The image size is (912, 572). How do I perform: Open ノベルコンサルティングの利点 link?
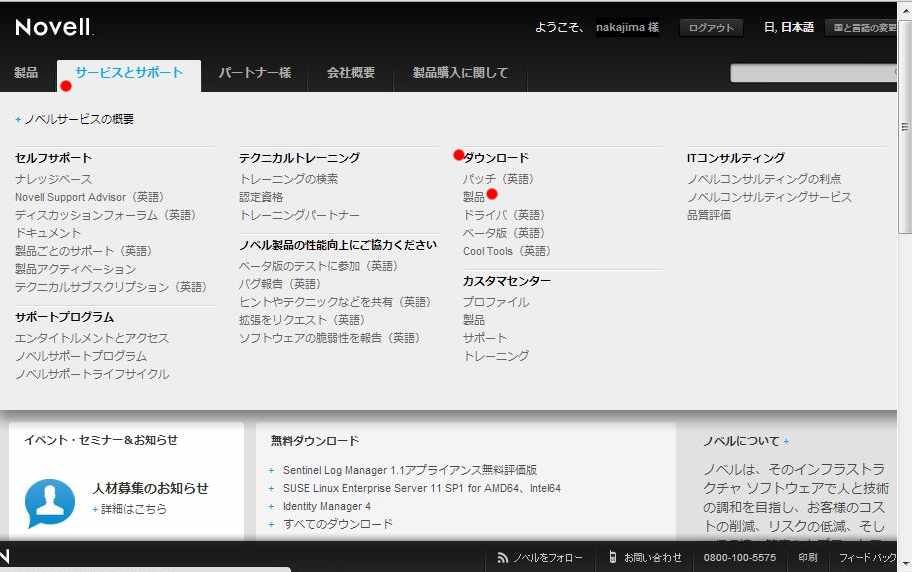point(764,179)
